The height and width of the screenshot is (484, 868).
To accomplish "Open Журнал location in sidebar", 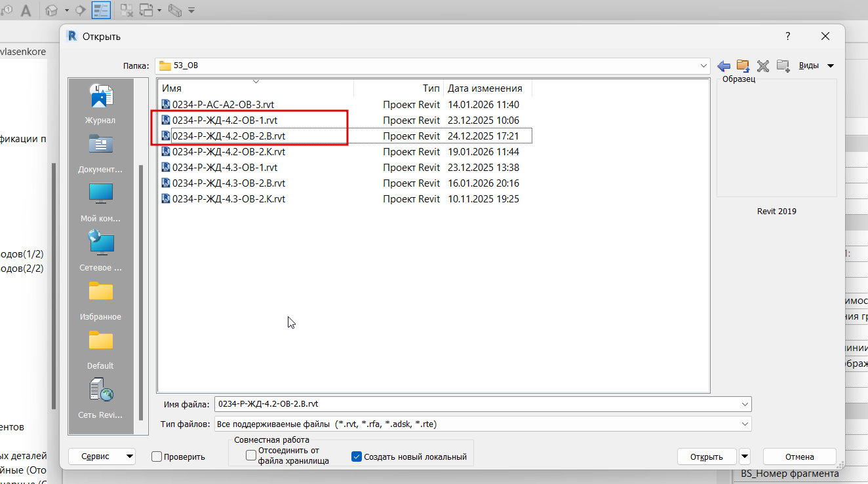I will [100, 104].
